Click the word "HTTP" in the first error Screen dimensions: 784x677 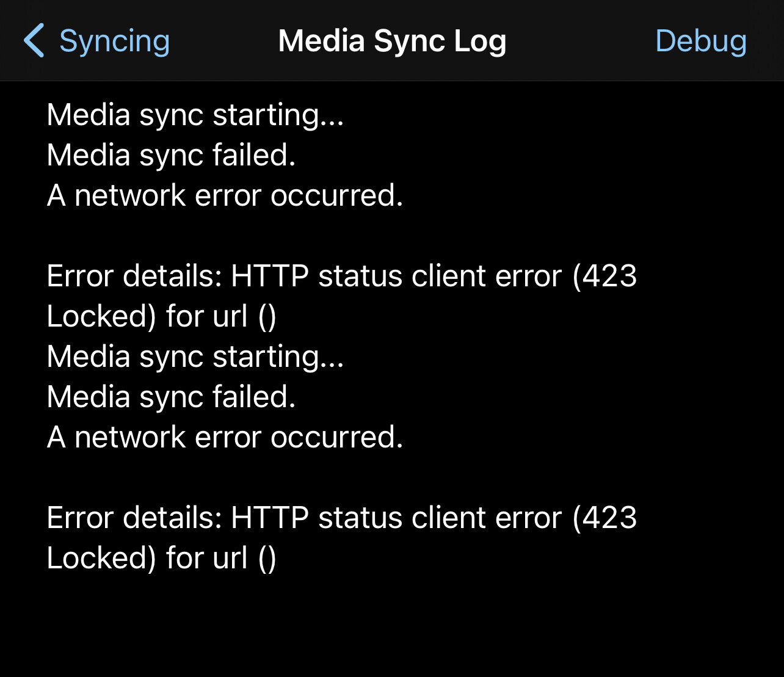(270, 277)
